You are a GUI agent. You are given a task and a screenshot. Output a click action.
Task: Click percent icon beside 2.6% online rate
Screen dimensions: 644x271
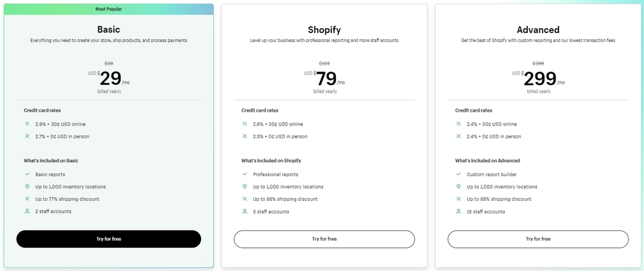coord(245,124)
